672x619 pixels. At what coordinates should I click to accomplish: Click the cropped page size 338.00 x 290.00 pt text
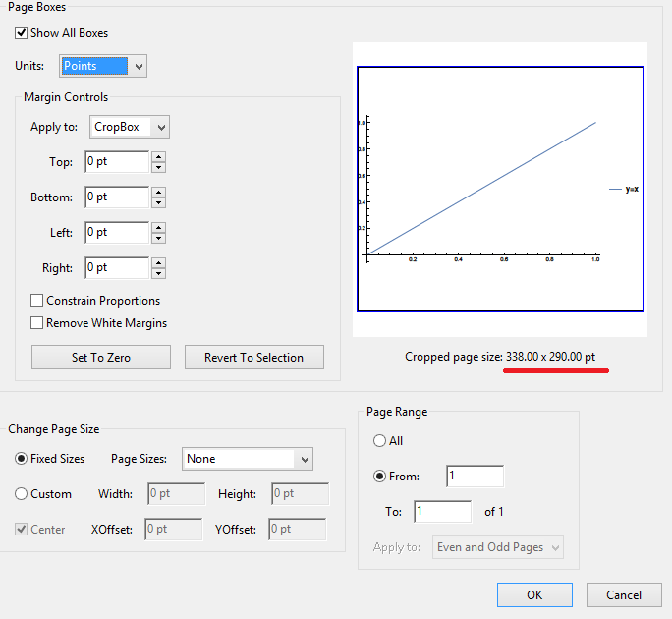coord(551,357)
